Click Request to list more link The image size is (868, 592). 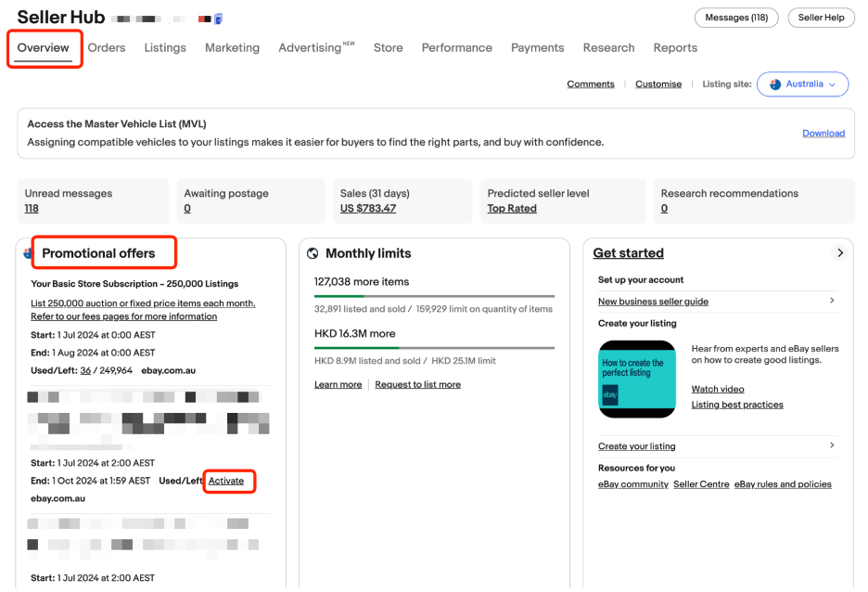click(x=417, y=384)
